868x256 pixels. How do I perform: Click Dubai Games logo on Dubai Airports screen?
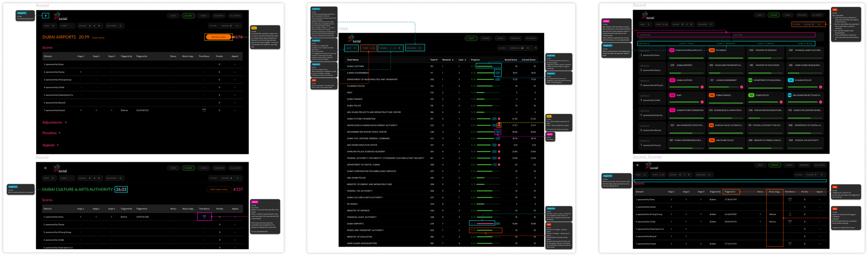click(x=60, y=16)
